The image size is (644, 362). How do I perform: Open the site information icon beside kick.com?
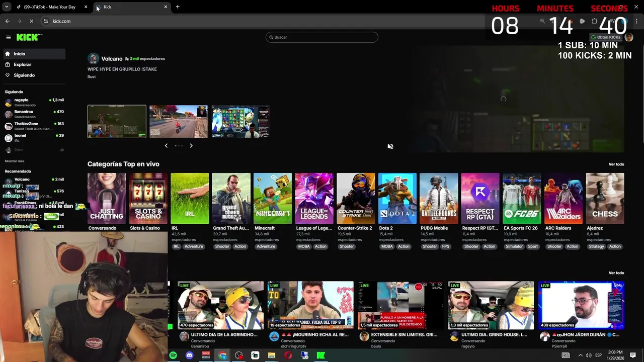click(46, 21)
